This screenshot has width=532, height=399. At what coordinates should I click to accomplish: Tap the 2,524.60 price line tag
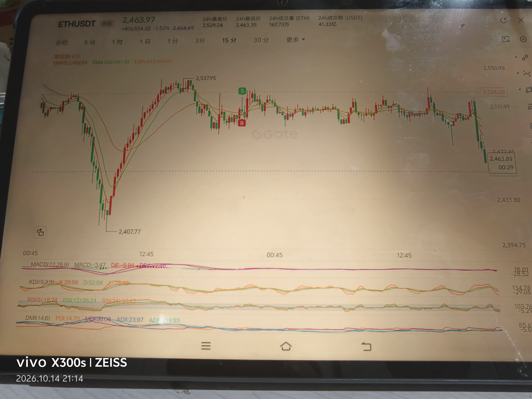pyautogui.click(x=494, y=92)
